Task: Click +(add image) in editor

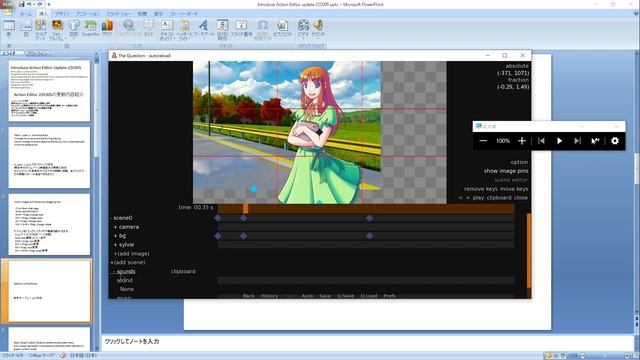Action: tap(131, 254)
